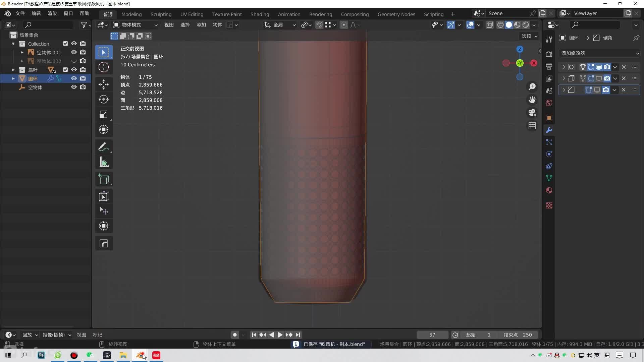
Task: Open the Material properties tab
Action: pyautogui.click(x=549, y=190)
